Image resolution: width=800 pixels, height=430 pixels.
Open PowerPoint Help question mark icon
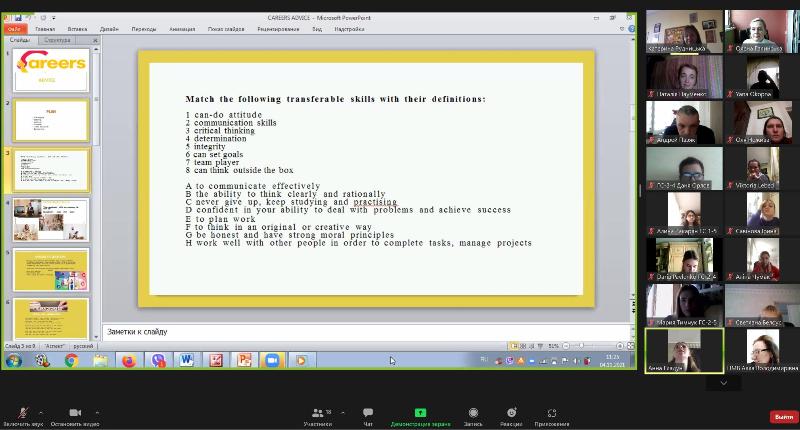[631, 29]
